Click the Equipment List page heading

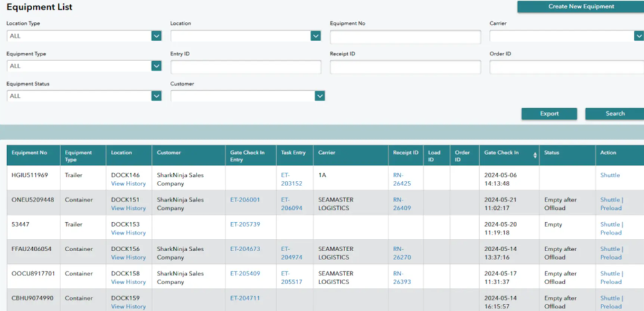pyautogui.click(x=39, y=7)
